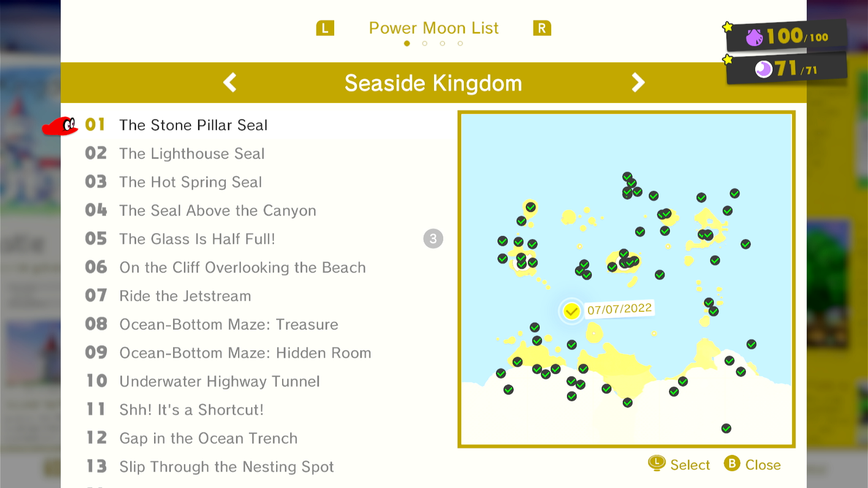The width and height of the screenshot is (868, 488).
Task: Go to next kingdom with right arrow
Action: (638, 83)
